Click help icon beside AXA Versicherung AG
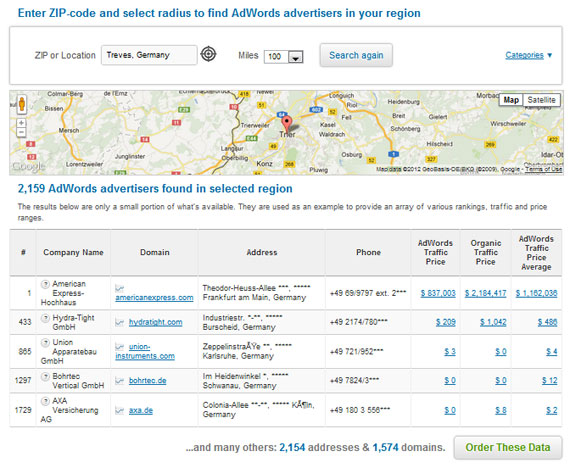Screen dimensions: 570x468 pos(45,401)
